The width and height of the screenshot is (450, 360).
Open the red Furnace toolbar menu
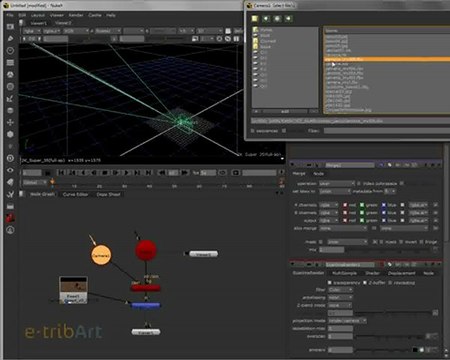click(10, 218)
